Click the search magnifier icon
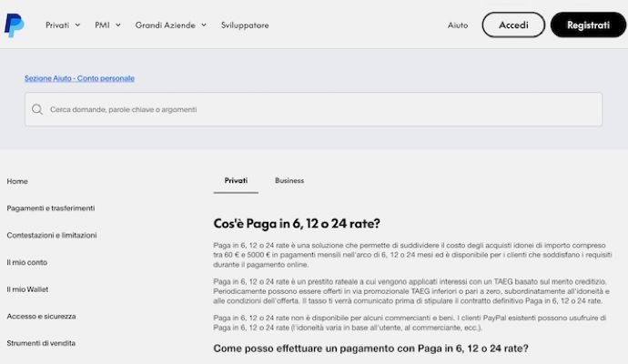This screenshot has height=364, width=628. click(37, 109)
